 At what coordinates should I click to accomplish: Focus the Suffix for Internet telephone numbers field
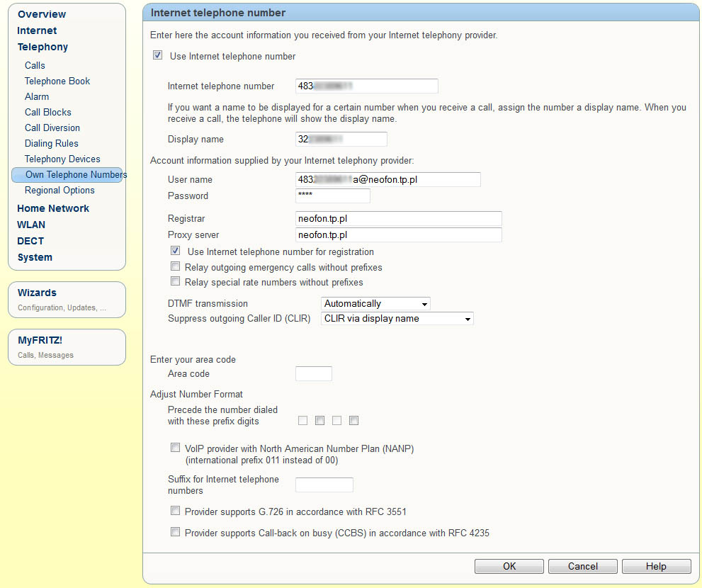(x=324, y=485)
